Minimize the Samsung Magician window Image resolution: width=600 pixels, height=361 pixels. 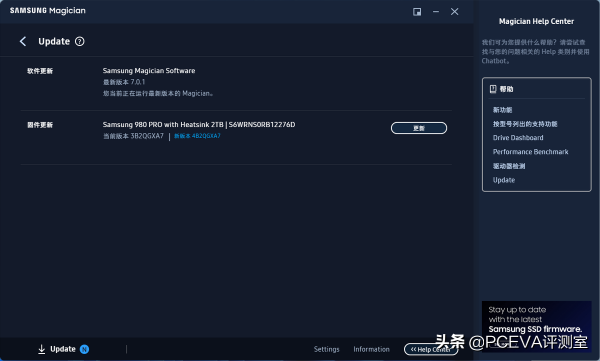pyautogui.click(x=436, y=11)
